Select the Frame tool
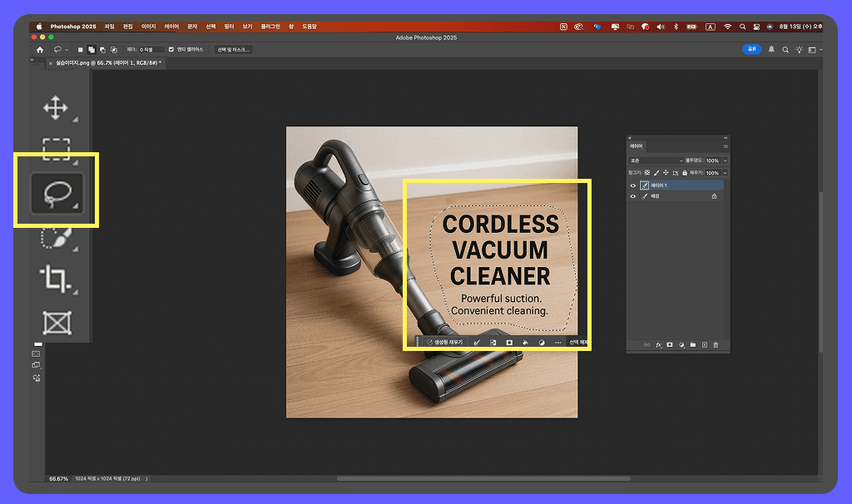This screenshot has height=504, width=852. tap(57, 323)
